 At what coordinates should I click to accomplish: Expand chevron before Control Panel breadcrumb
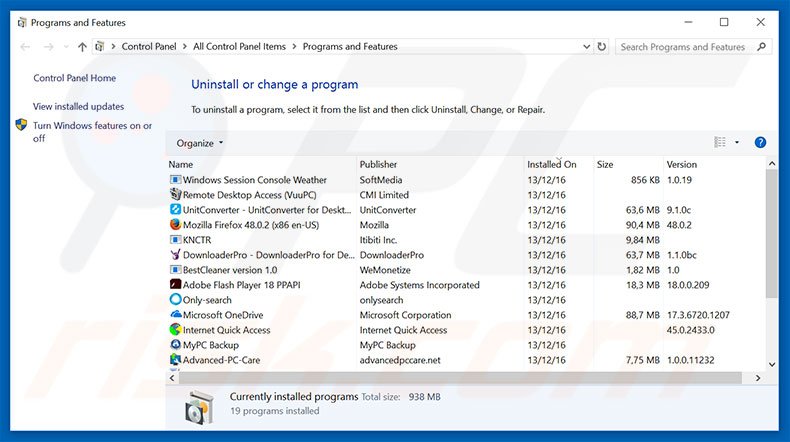(113, 46)
